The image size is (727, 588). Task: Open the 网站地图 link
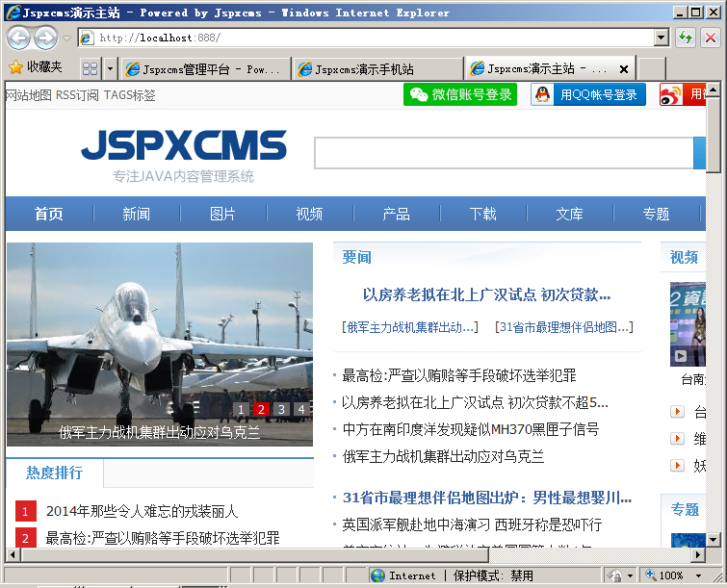(28, 95)
